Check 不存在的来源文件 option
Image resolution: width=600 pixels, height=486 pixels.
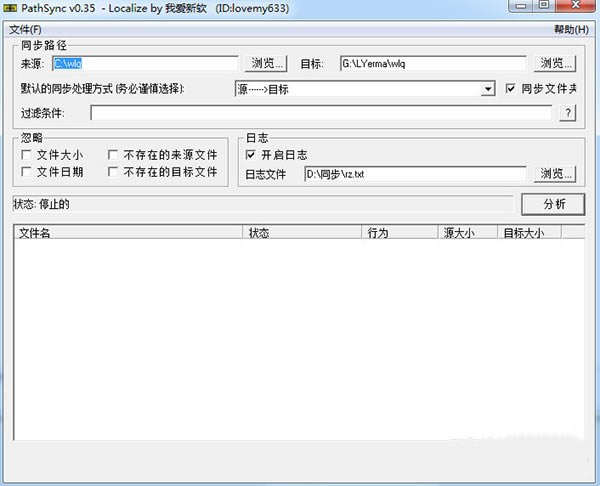click(x=113, y=155)
